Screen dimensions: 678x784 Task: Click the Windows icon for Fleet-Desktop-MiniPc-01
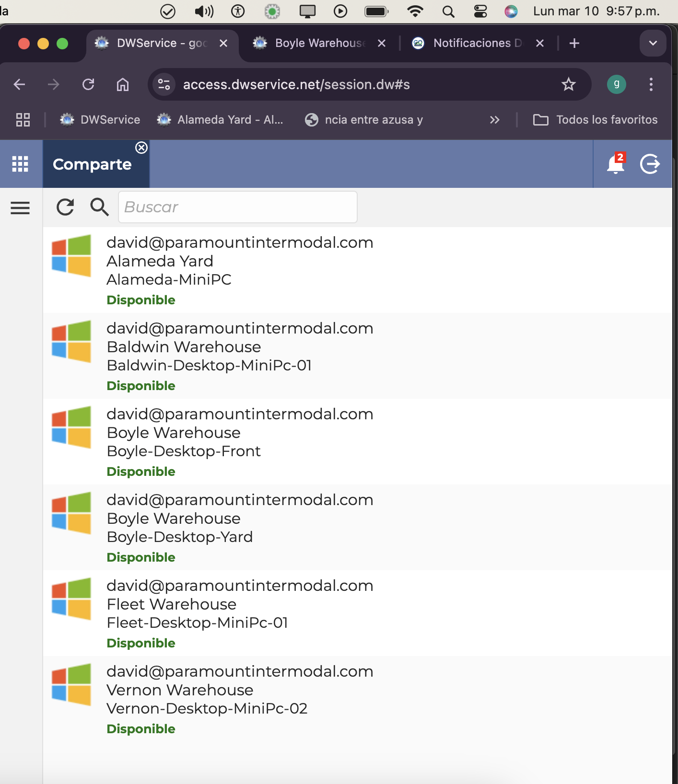click(71, 599)
